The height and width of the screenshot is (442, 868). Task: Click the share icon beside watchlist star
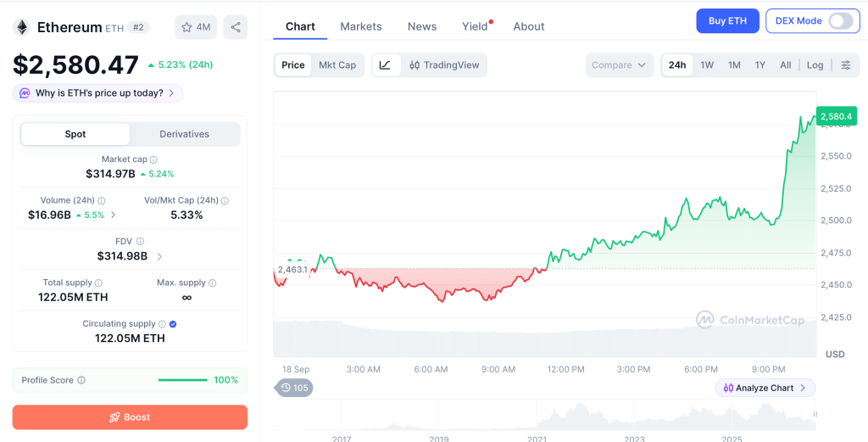236,27
